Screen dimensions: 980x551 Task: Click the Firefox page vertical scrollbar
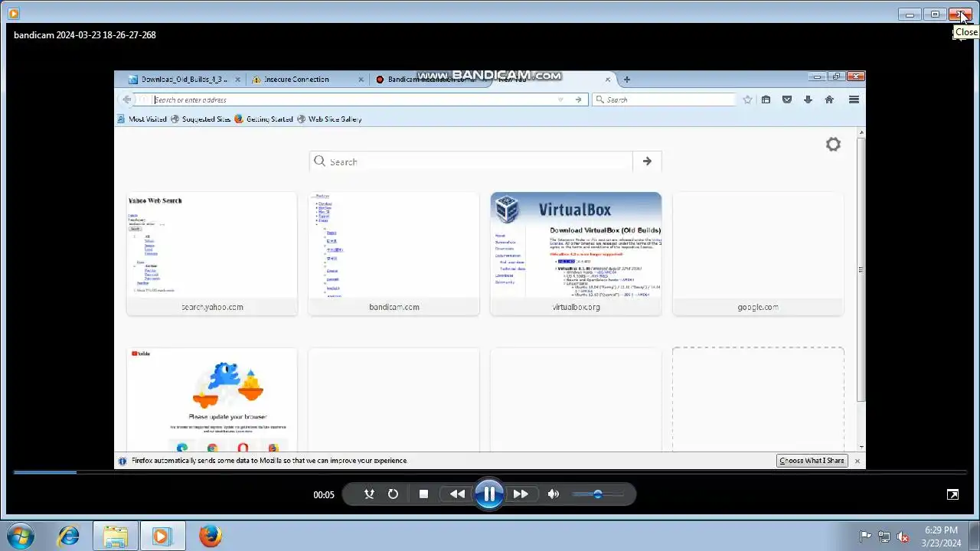pyautogui.click(x=861, y=269)
